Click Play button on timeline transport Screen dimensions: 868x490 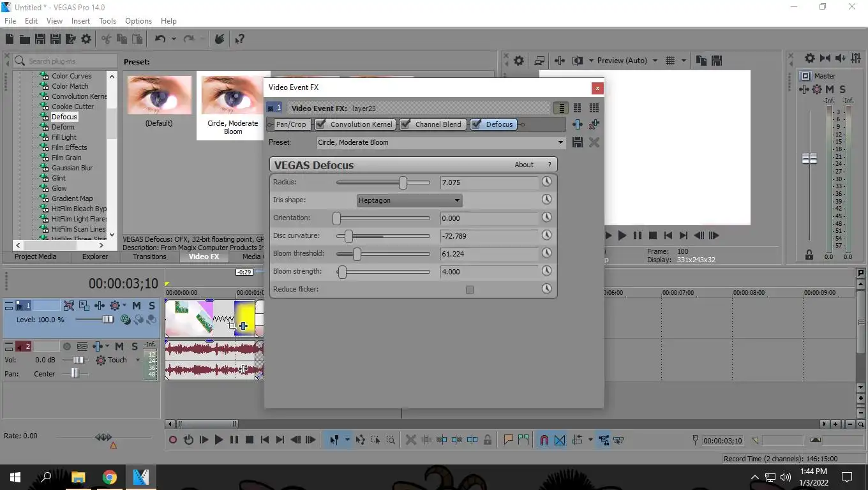click(x=219, y=440)
